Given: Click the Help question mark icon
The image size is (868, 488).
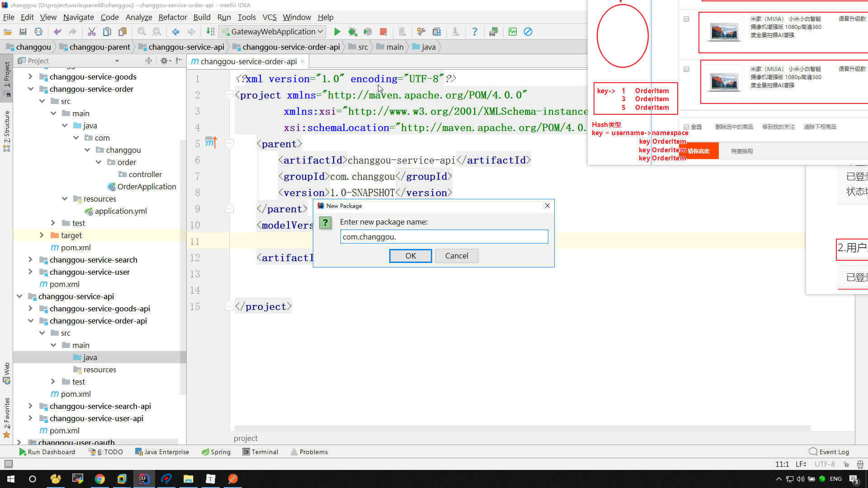Looking at the screenshot, I should click(474, 32).
